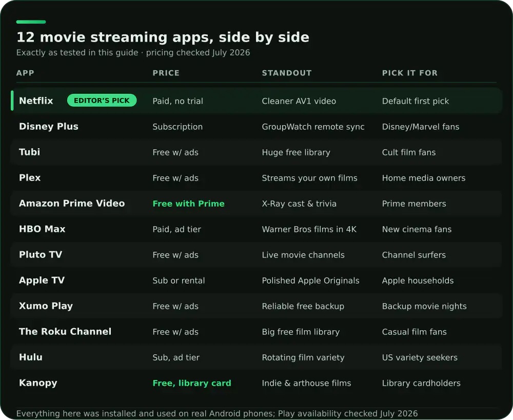Click 'Indie & arthouse films' standout

307,383
